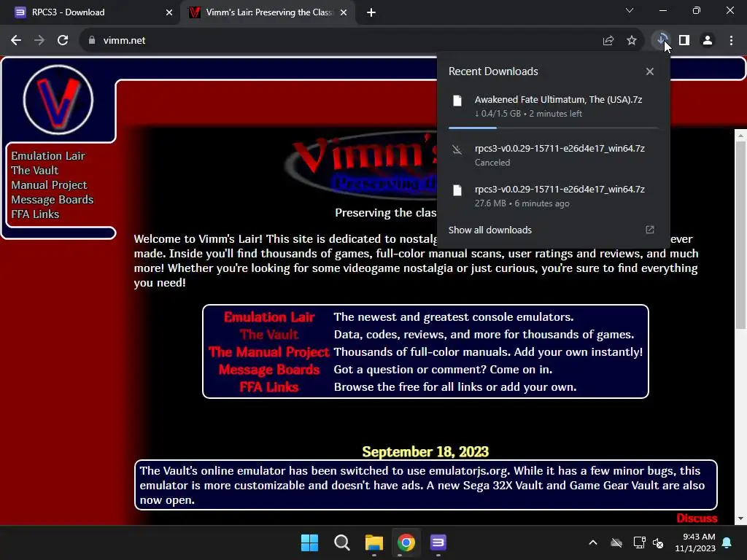The image size is (747, 560).
Task: Toggle the Chrome downloads toolbar icon
Action: (x=661, y=40)
